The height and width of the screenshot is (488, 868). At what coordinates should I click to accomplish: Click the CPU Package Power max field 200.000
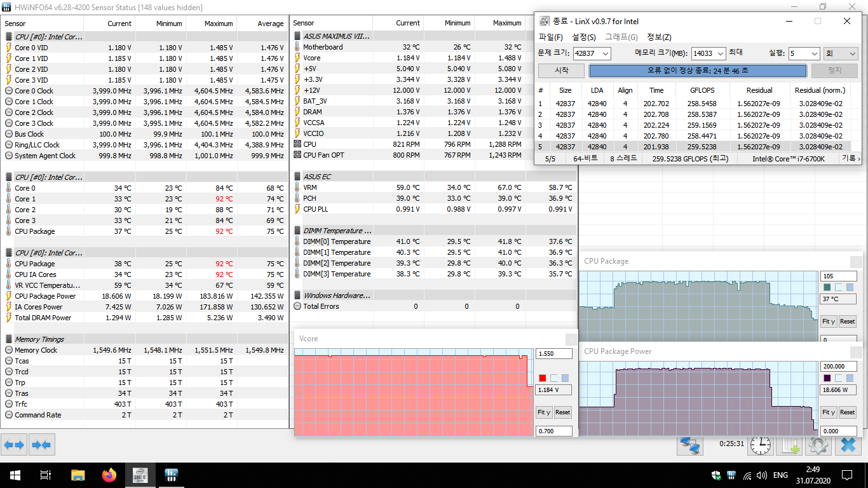pos(839,366)
